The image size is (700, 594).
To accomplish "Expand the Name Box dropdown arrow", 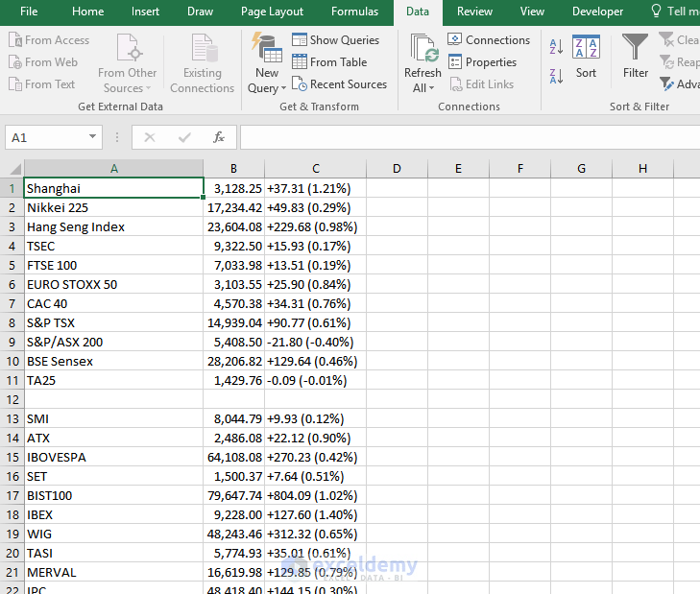I will pos(92,136).
